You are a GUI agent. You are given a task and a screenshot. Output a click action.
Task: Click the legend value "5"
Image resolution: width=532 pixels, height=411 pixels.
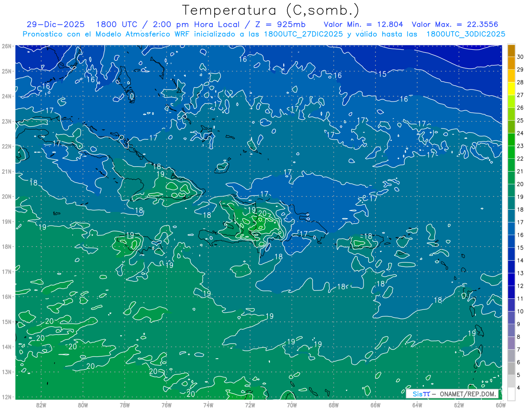point(519,375)
